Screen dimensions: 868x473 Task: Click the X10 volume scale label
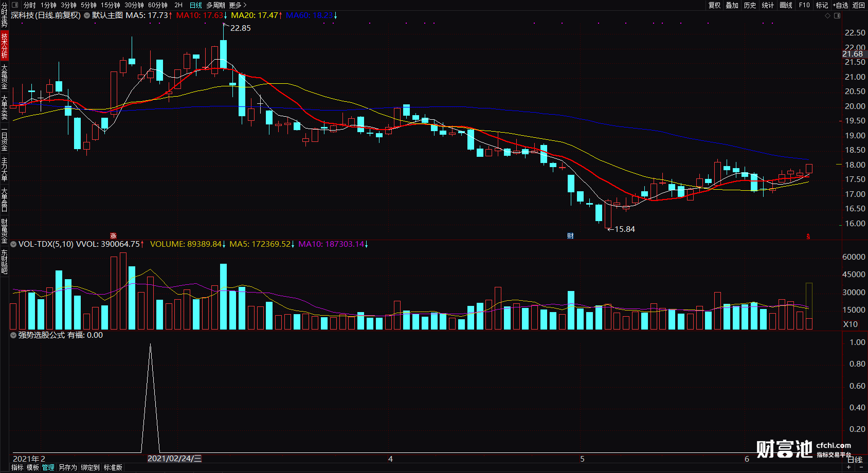pos(851,324)
